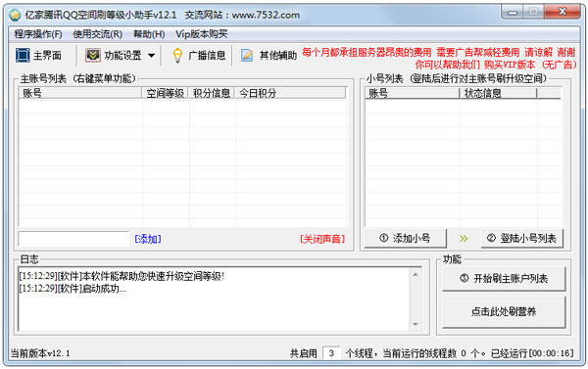This screenshot has width=588, height=369.
Task: Click the 点击此处刷营养 button
Action: pos(504,311)
